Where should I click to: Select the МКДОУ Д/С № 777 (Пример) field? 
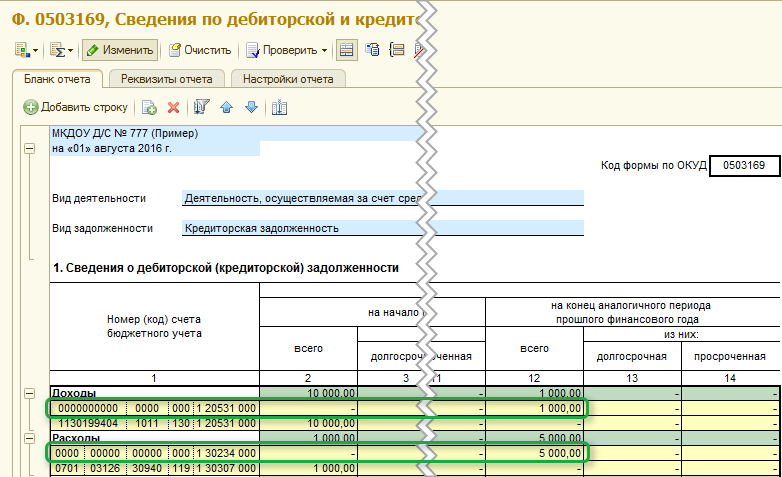tap(236, 134)
